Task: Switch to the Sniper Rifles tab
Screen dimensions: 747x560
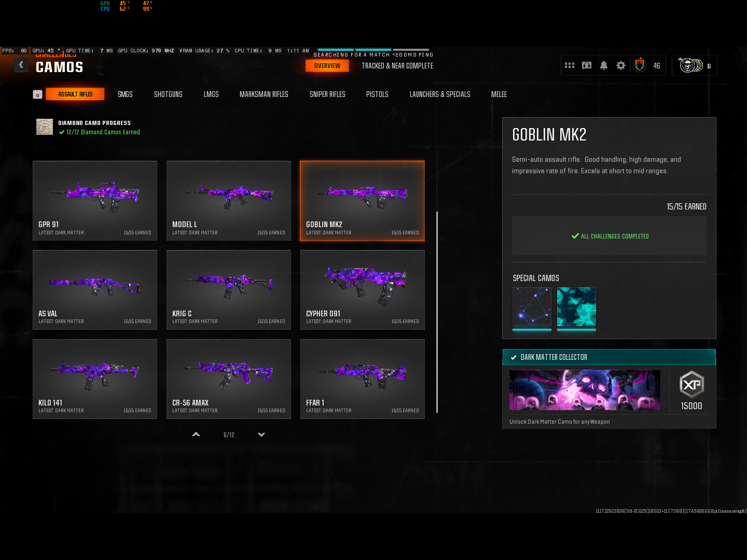Action: (327, 94)
